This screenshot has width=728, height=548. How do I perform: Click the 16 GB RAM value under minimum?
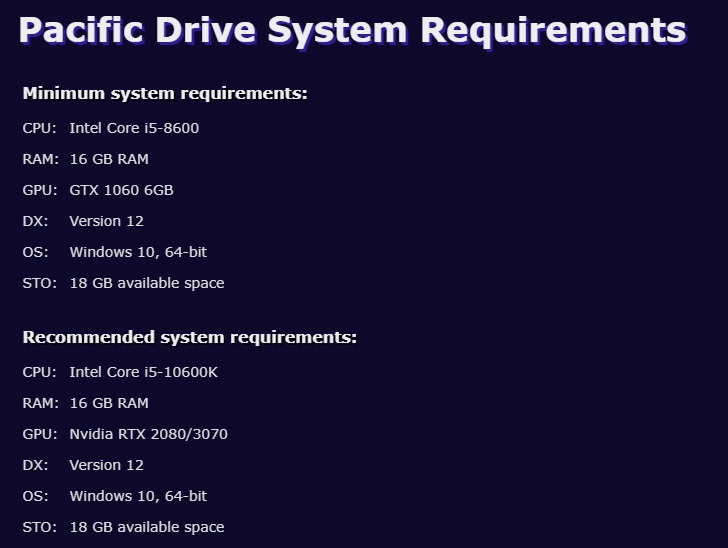pos(109,159)
